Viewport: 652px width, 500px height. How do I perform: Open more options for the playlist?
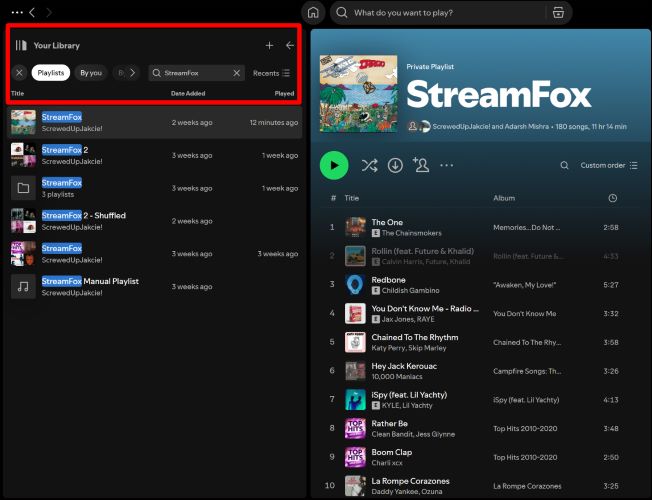(447, 165)
